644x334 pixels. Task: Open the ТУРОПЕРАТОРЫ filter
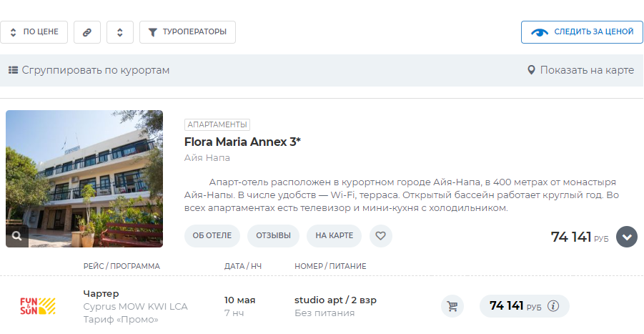click(188, 32)
